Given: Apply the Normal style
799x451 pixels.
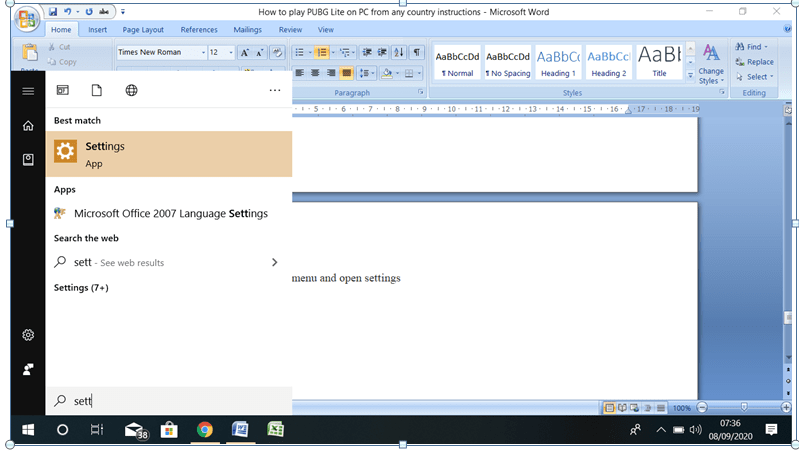Looking at the screenshot, I should click(x=457, y=62).
